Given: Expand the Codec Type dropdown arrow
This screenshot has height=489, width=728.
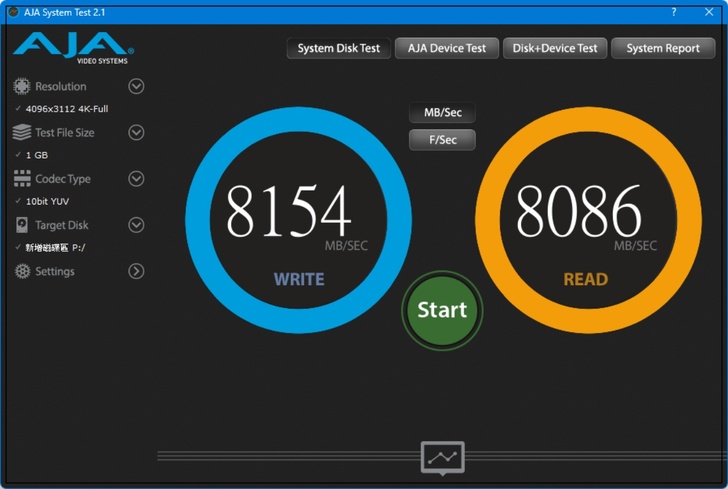Looking at the screenshot, I should pyautogui.click(x=136, y=179).
